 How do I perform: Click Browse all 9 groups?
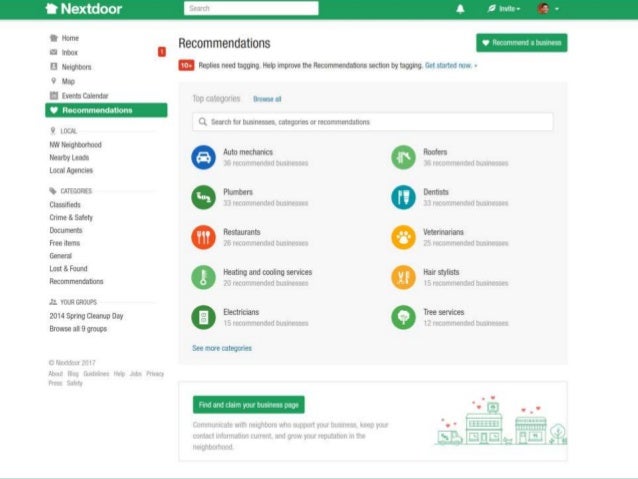click(x=78, y=329)
